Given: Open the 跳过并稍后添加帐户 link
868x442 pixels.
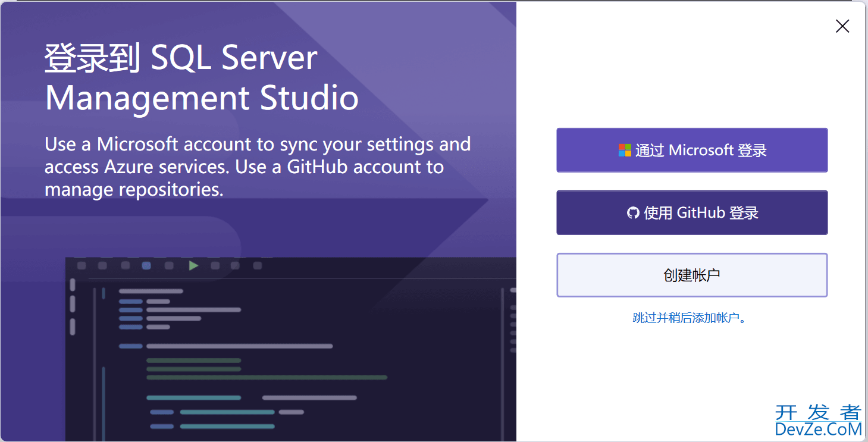Looking at the screenshot, I should 690,318.
